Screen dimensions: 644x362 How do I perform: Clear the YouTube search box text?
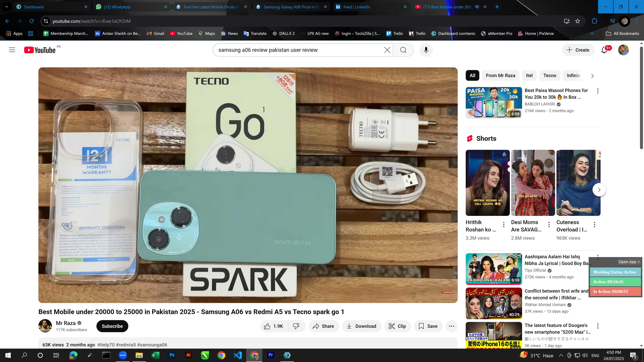[x=387, y=50]
